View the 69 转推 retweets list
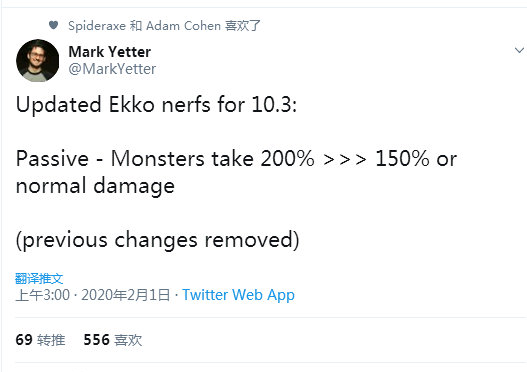527x372 pixels. (40, 340)
